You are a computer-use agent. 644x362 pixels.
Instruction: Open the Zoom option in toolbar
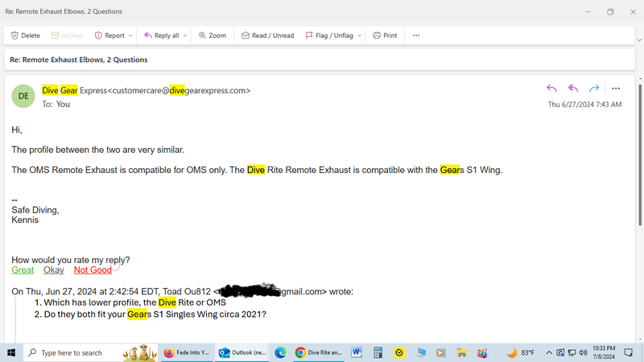pos(213,35)
